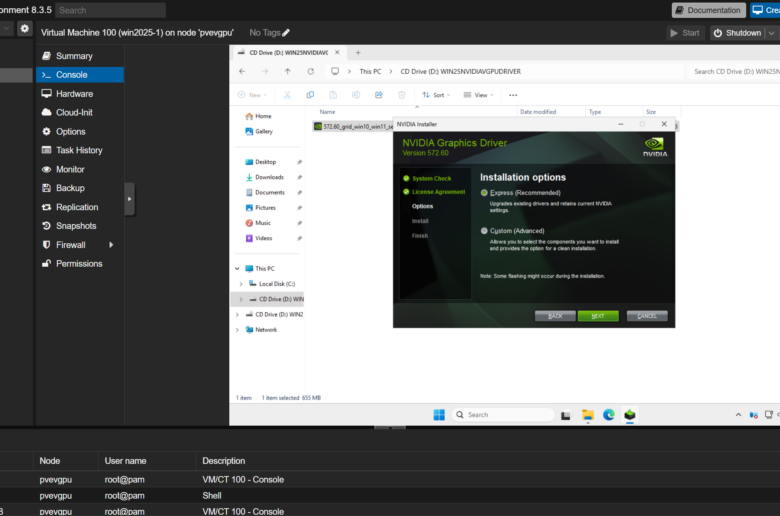Open the Videos quick access folder
Screen dimensions: 780x516
coord(259,238)
